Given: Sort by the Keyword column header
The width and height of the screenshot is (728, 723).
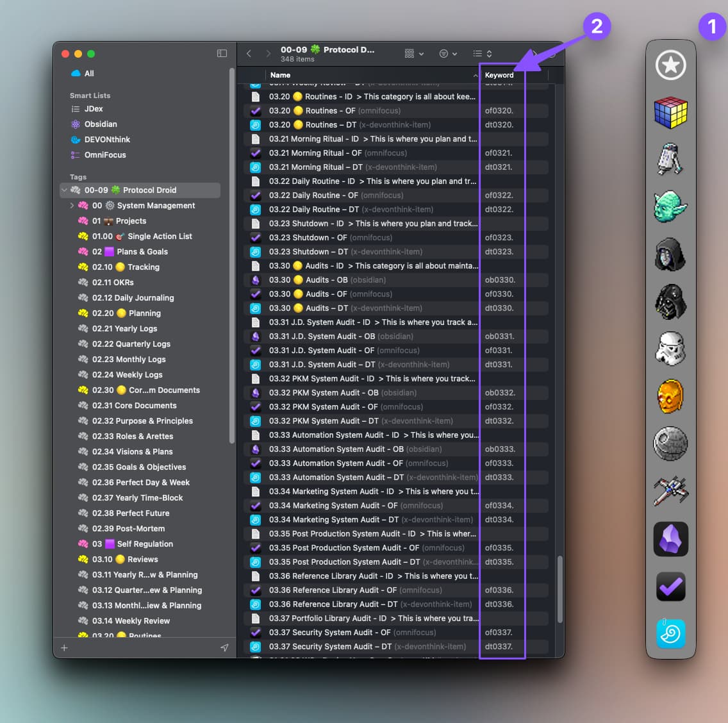Looking at the screenshot, I should click(x=499, y=75).
